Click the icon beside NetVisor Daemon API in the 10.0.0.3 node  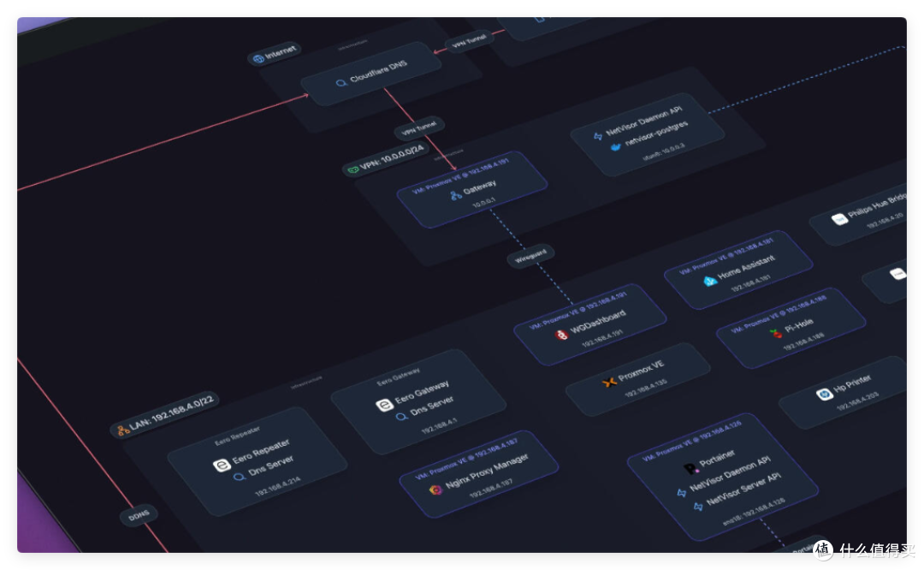point(598,137)
